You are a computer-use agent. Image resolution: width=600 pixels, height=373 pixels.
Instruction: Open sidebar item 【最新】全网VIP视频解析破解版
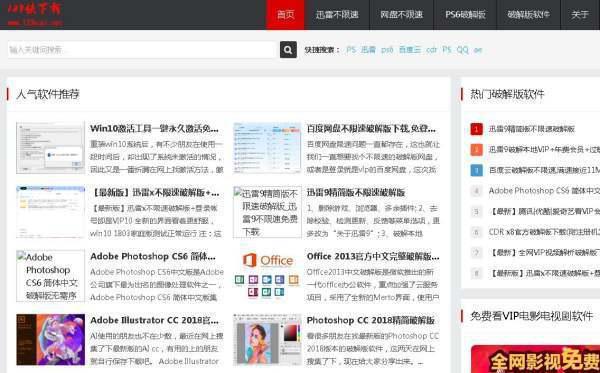tap(544, 252)
